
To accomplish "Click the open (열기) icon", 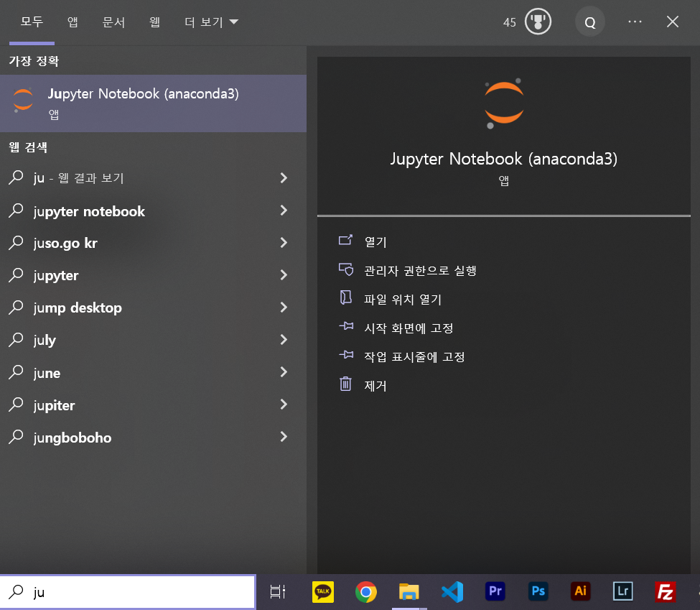I will (x=345, y=241).
